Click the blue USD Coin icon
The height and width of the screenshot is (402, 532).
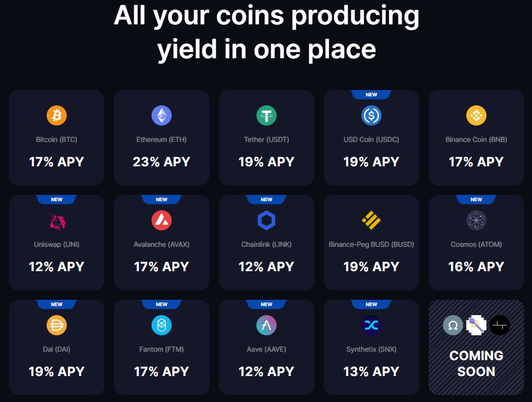[x=371, y=115]
